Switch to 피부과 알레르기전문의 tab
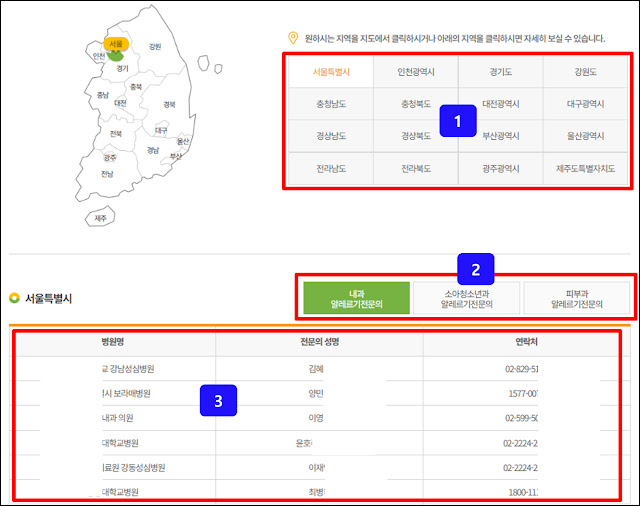This screenshot has width=640, height=506. tap(577, 298)
